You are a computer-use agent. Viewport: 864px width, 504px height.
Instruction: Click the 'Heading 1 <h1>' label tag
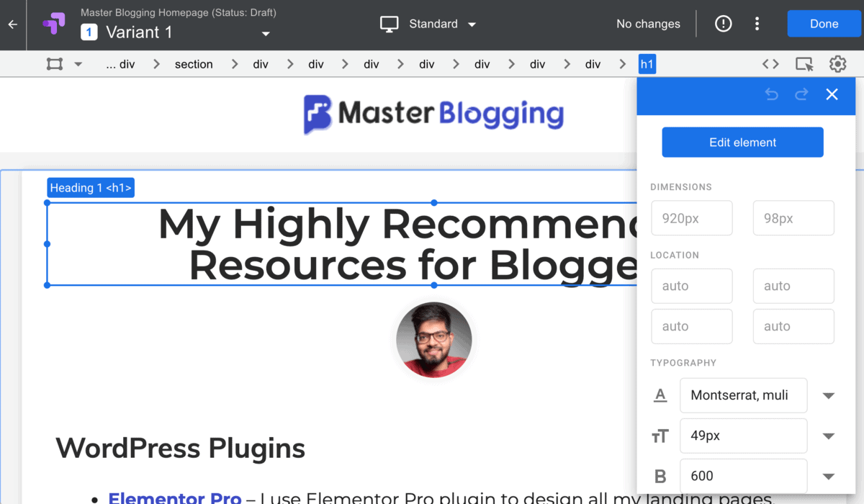click(x=91, y=188)
